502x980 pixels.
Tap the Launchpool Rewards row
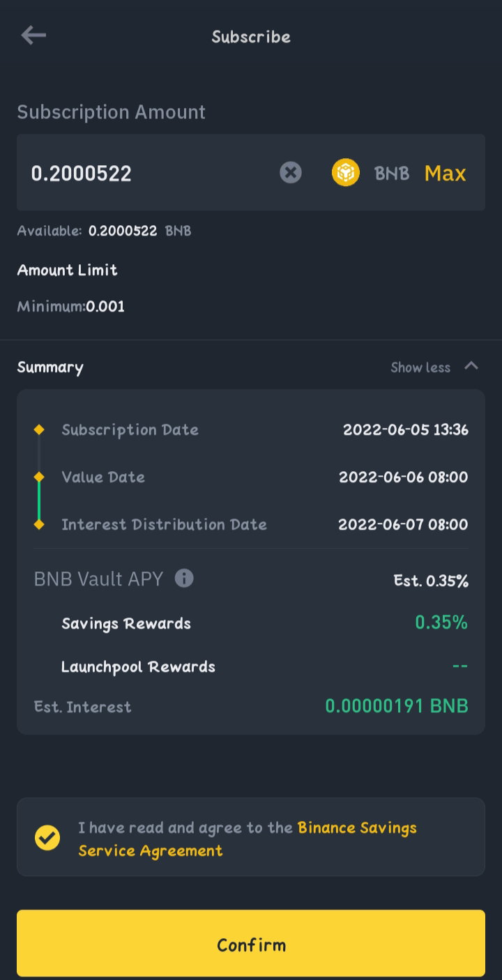251,666
